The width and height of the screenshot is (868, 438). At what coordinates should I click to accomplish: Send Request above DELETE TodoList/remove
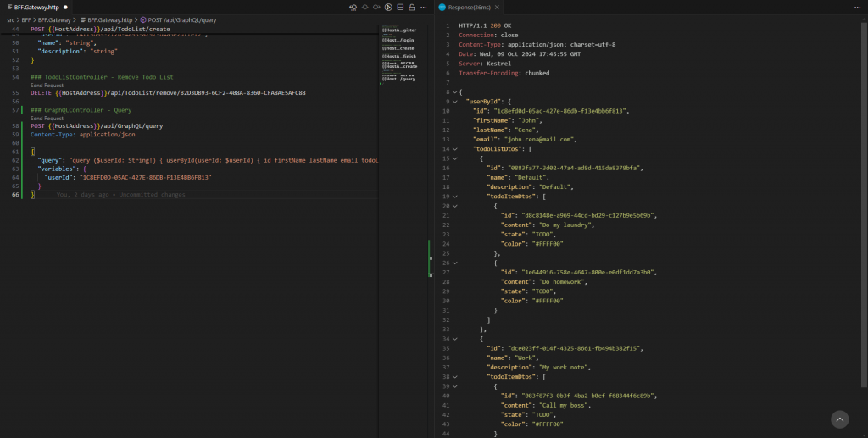pos(47,86)
